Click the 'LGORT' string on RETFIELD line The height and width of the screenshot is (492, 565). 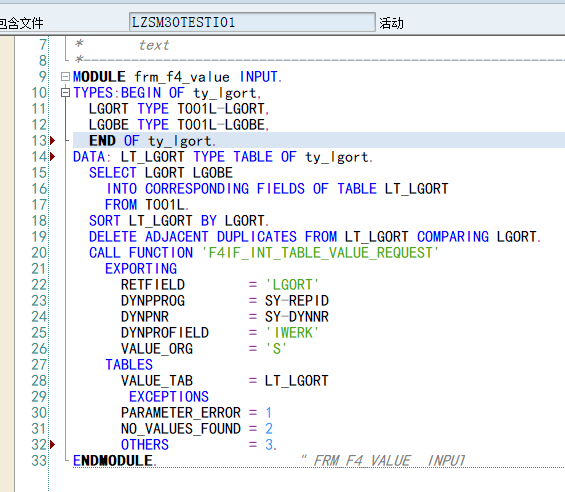(292, 285)
